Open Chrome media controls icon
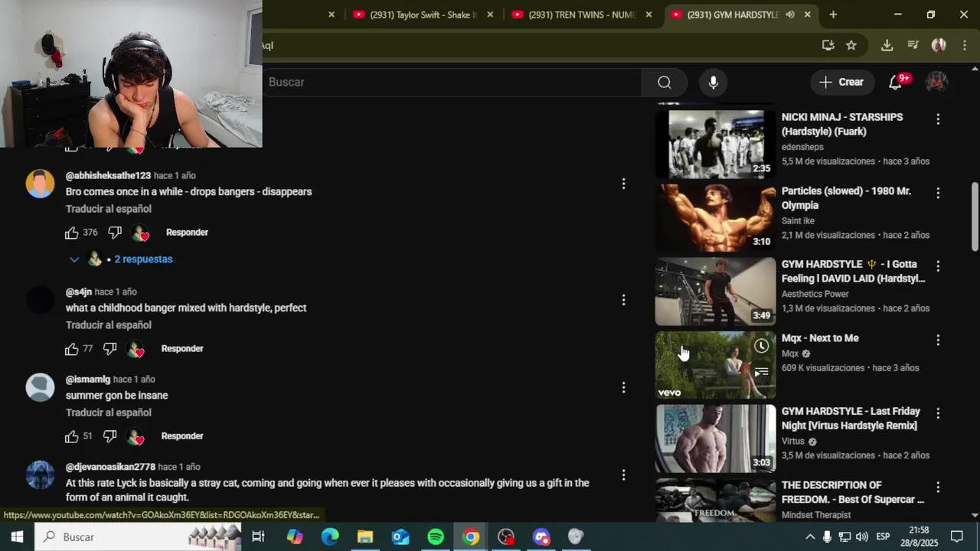980x551 pixels. (913, 45)
